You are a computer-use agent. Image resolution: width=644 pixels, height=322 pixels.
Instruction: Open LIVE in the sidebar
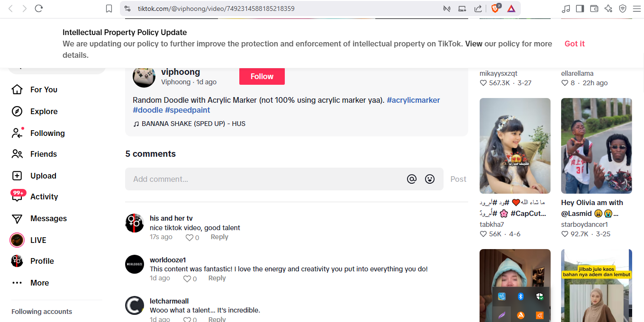coord(38,240)
